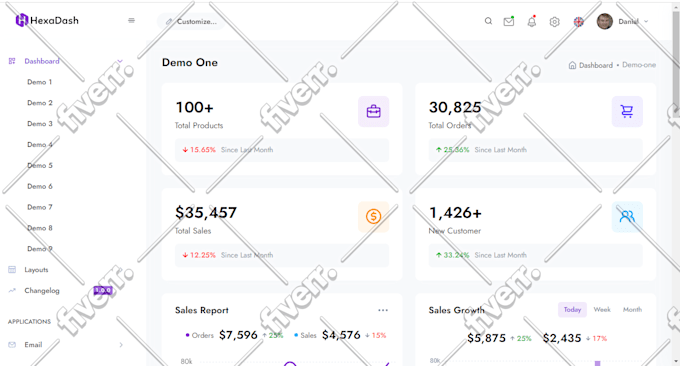Viewport: 680px width, 366px height.
Task: Select the Month tab in Sales Growth
Action: pyautogui.click(x=632, y=310)
